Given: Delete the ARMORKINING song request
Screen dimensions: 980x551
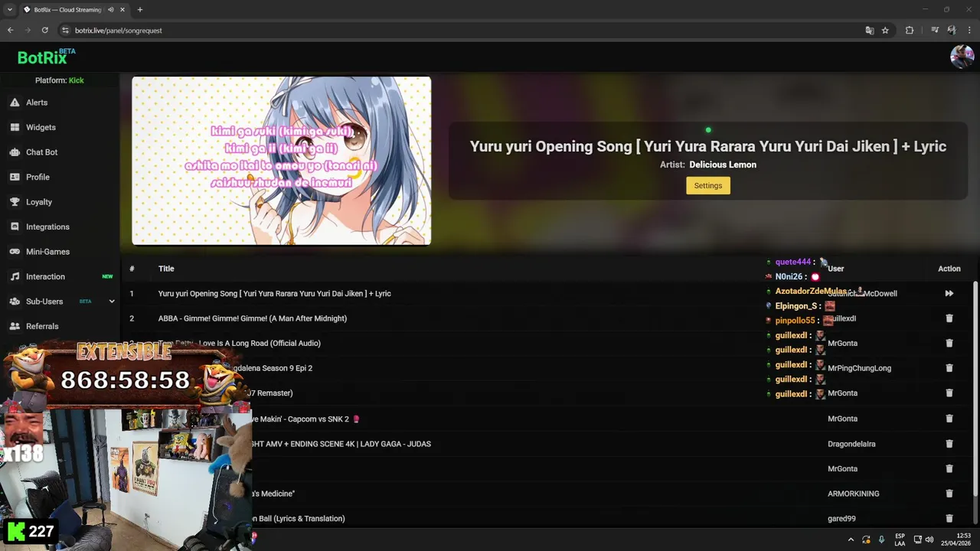Looking at the screenshot, I should pos(949,494).
